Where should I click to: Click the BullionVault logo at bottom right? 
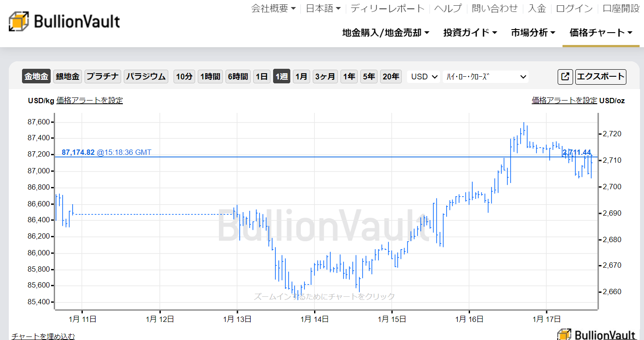(x=597, y=334)
